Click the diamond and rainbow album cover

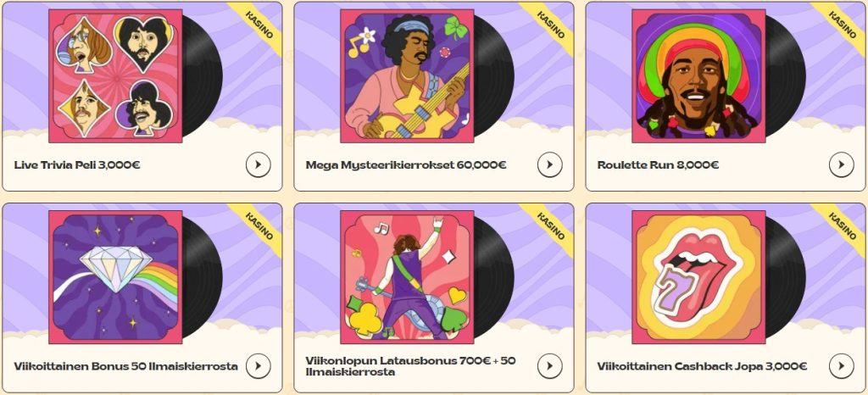[115, 276]
